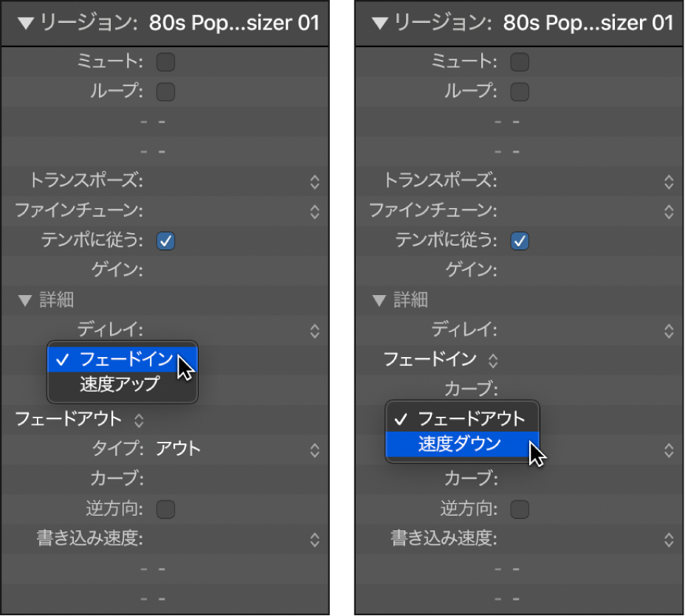This screenshot has width=685, height=616.
Task: Enable ミュート checkbox in right panel
Action: (x=520, y=62)
